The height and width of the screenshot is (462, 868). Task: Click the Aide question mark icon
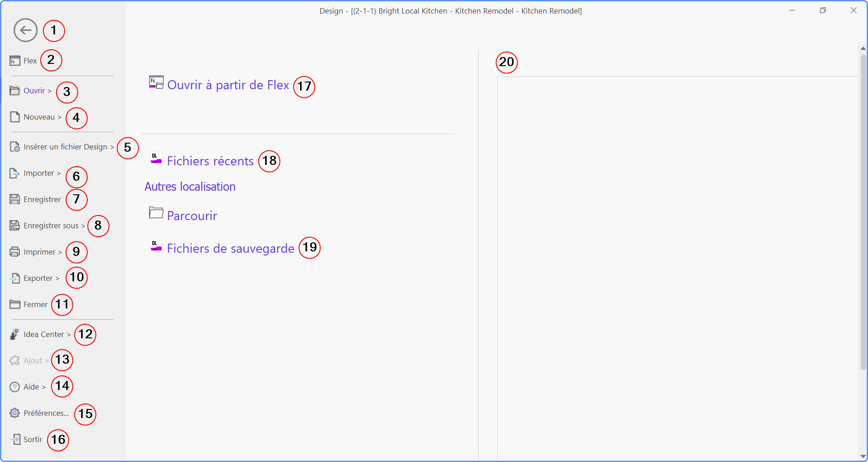[x=15, y=387]
